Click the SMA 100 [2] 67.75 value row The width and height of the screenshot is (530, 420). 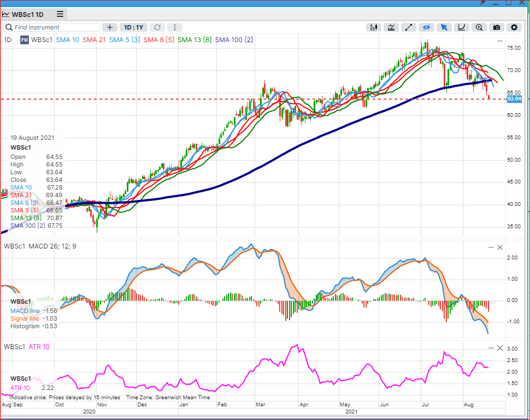coord(37,226)
